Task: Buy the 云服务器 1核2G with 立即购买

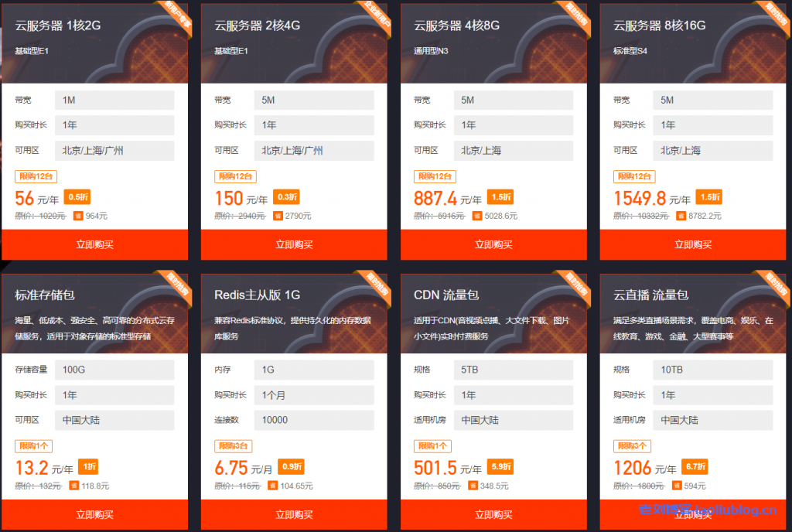Action: (x=94, y=244)
